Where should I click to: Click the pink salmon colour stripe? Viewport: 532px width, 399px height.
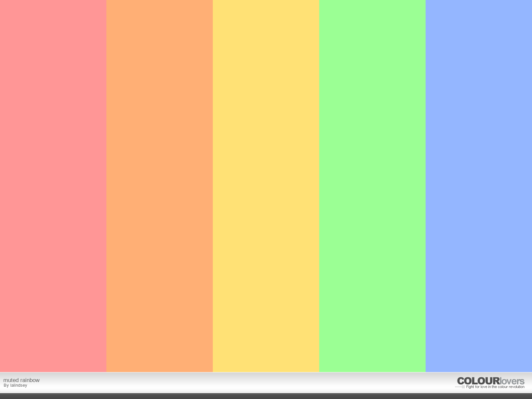point(53,186)
